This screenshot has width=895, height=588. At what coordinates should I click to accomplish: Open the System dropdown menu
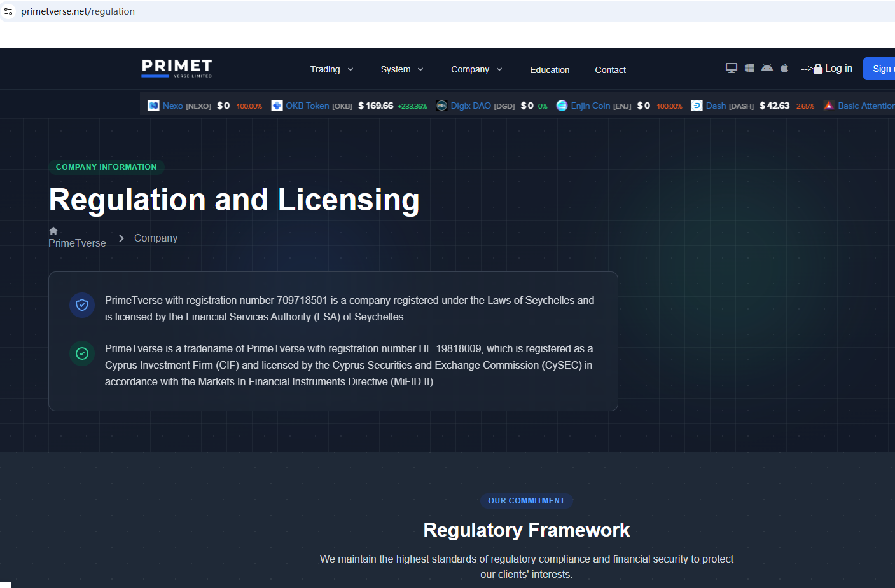(401, 69)
